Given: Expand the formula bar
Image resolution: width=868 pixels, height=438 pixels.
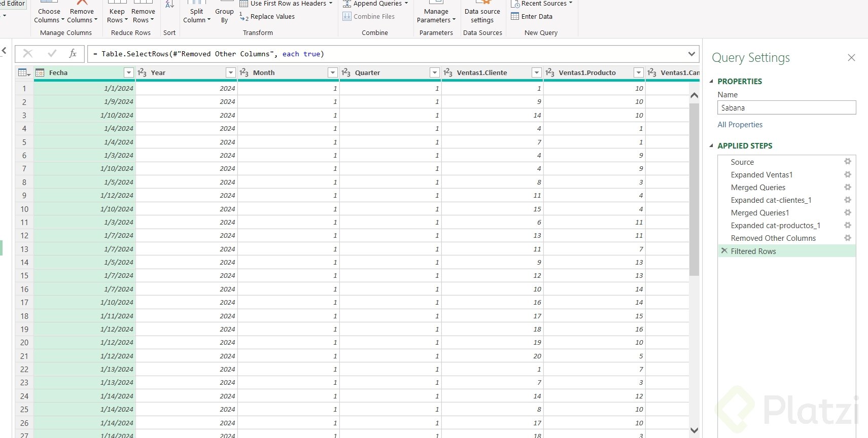Looking at the screenshot, I should click(x=691, y=54).
